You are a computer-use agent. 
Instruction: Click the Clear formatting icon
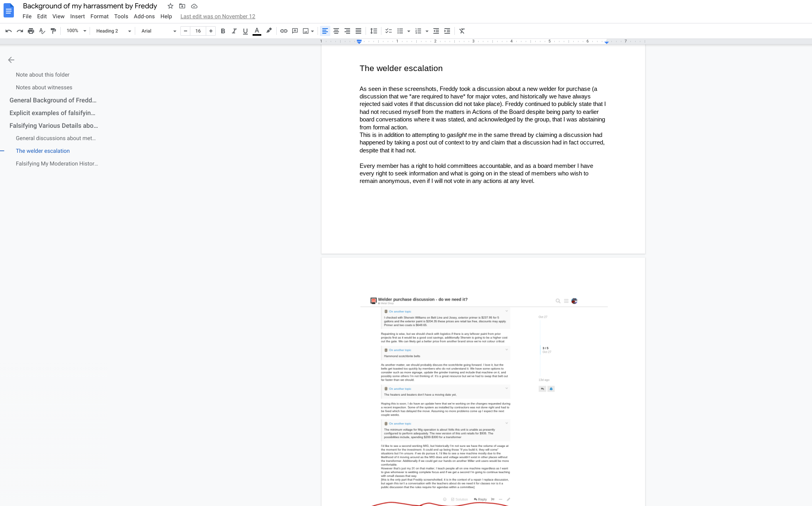click(x=462, y=31)
